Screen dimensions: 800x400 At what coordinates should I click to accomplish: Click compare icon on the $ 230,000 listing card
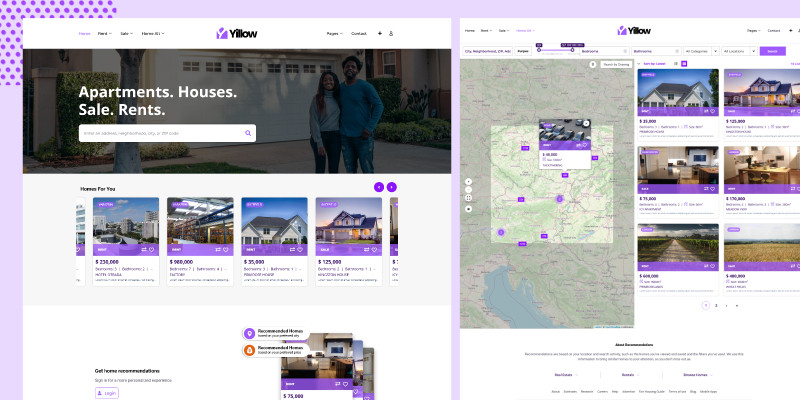(143, 250)
